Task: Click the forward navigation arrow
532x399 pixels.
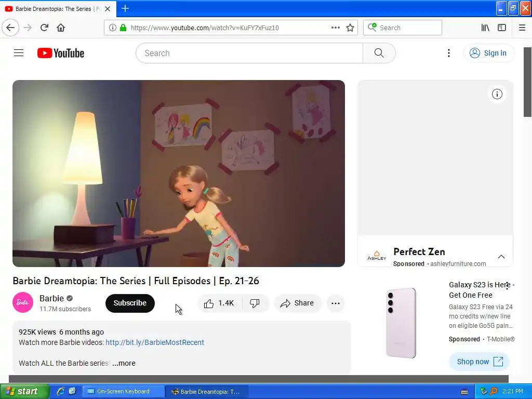Action: click(x=28, y=28)
